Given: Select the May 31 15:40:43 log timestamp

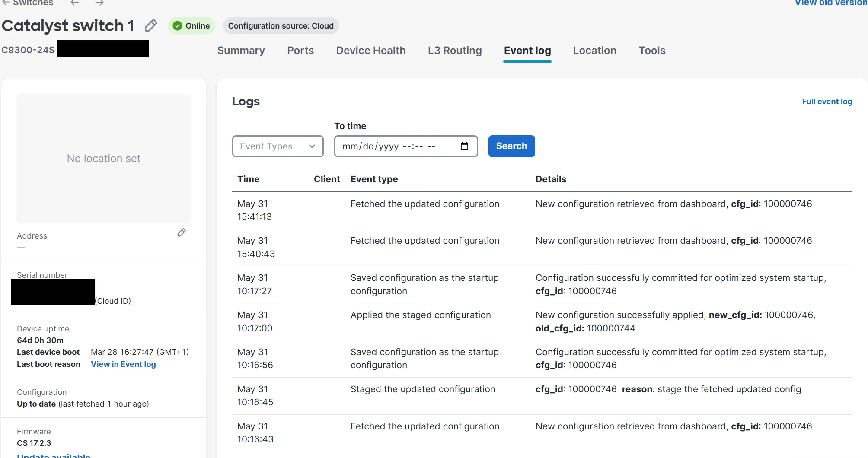Looking at the screenshot, I should click(x=256, y=247).
